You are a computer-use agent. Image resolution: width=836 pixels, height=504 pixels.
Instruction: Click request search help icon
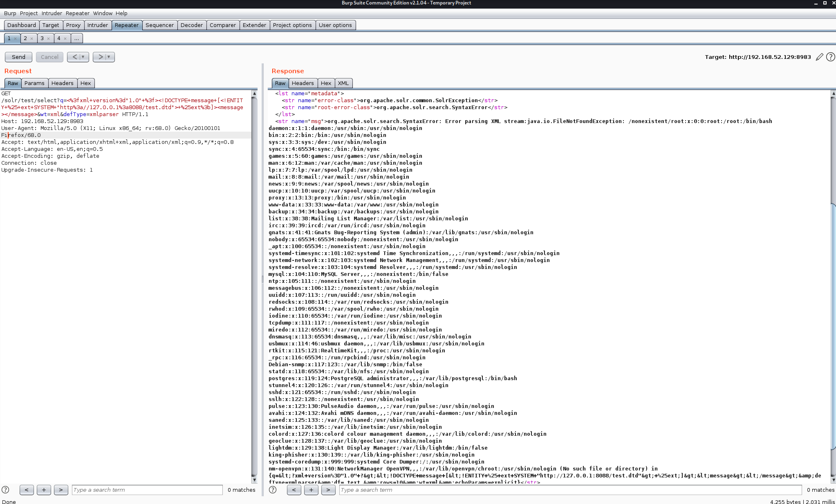6,490
